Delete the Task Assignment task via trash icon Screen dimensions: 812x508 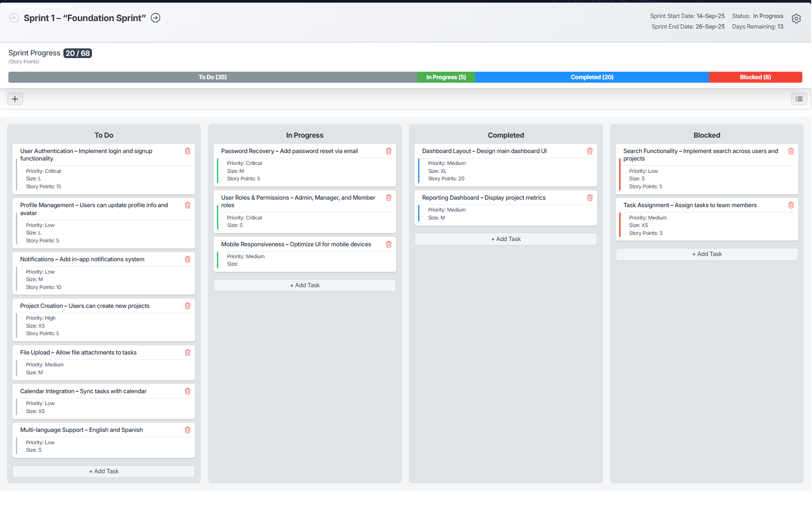pyautogui.click(x=791, y=205)
